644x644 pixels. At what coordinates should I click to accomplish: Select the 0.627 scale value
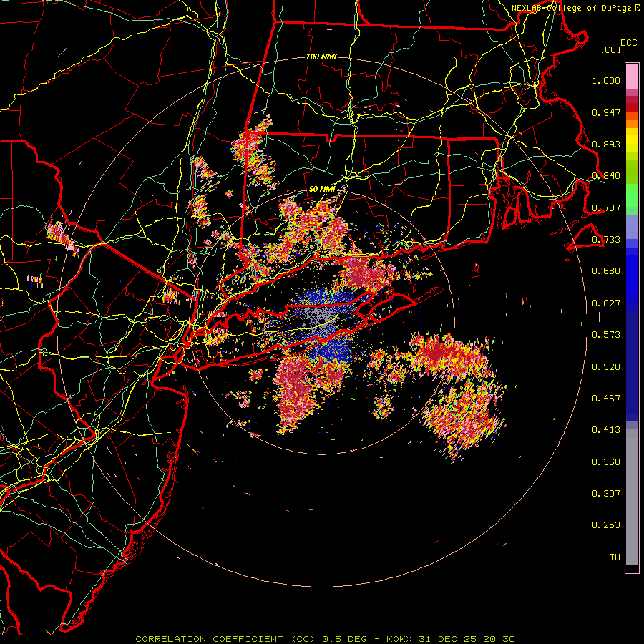(606, 303)
